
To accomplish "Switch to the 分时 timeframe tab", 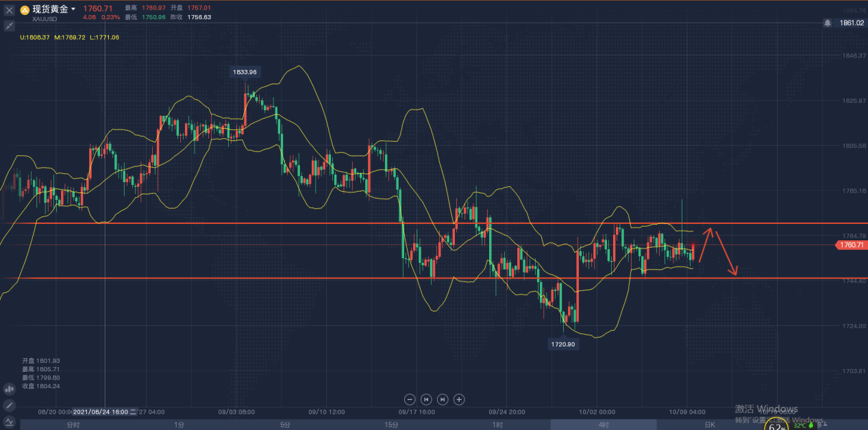I will [x=73, y=425].
